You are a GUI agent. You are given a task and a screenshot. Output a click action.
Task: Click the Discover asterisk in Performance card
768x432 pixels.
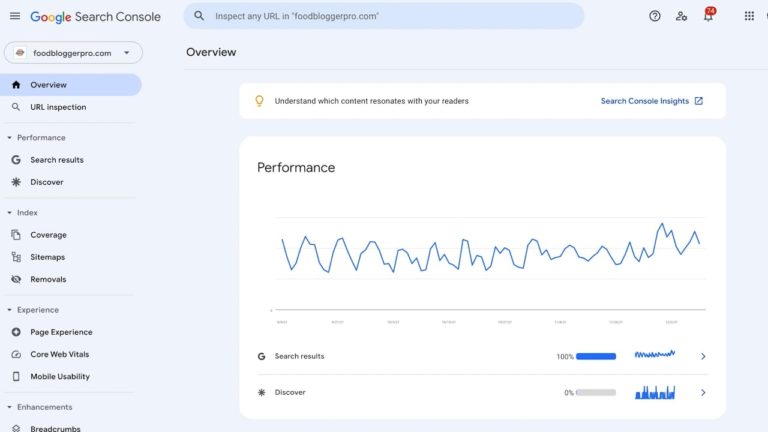click(x=262, y=392)
